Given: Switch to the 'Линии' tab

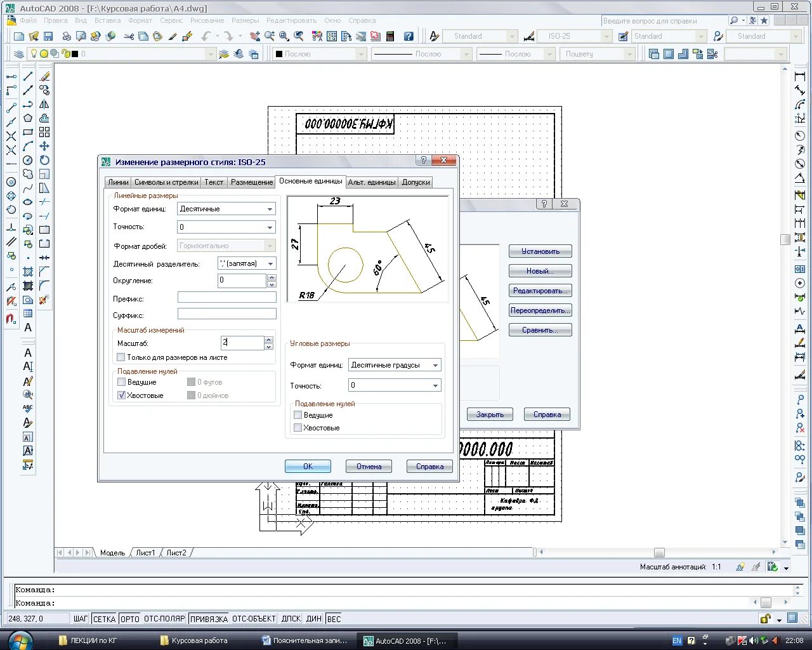Looking at the screenshot, I should tap(118, 182).
